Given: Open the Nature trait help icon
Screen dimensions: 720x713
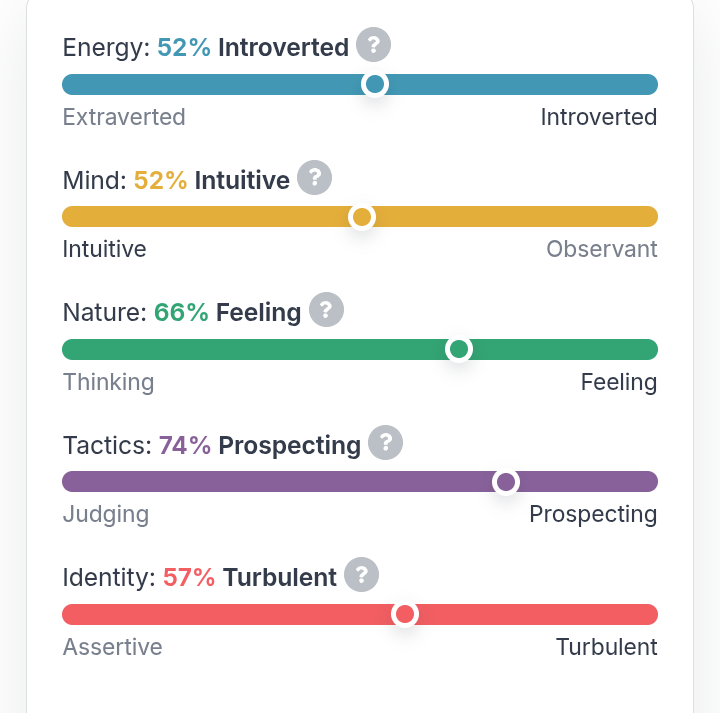Looking at the screenshot, I should (x=326, y=309).
